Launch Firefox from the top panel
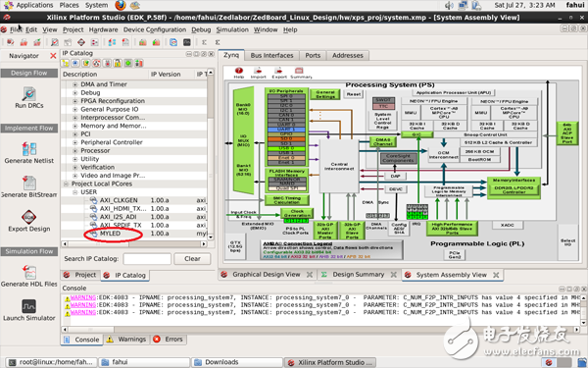Screen dimensions: 588x368 pyautogui.click(x=121, y=5)
